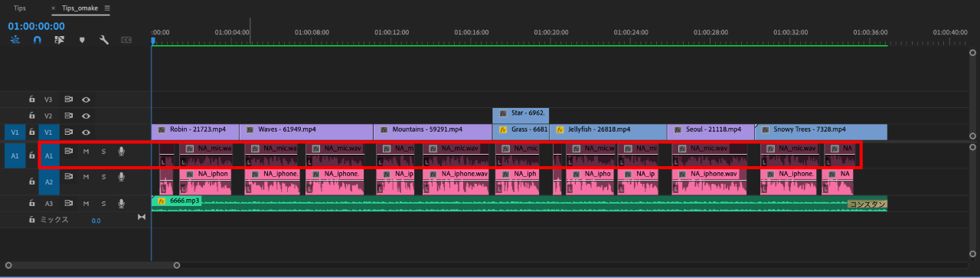Toggle the lock on track V2

pyautogui.click(x=32, y=116)
